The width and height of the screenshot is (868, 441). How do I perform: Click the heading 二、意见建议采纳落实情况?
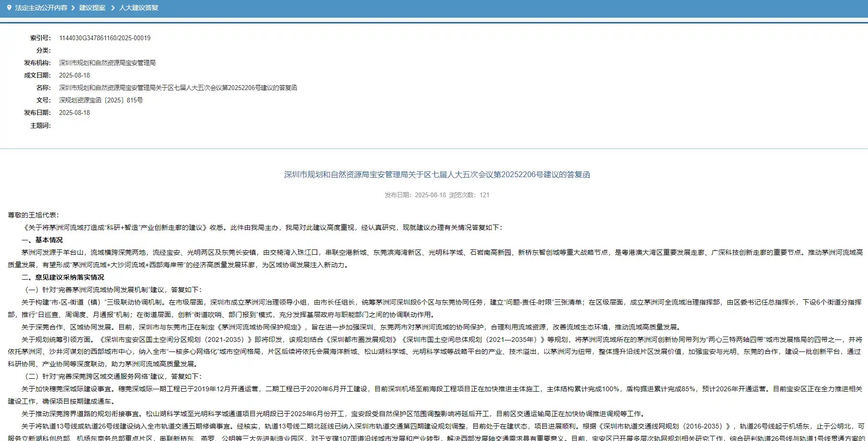[x=63, y=277]
